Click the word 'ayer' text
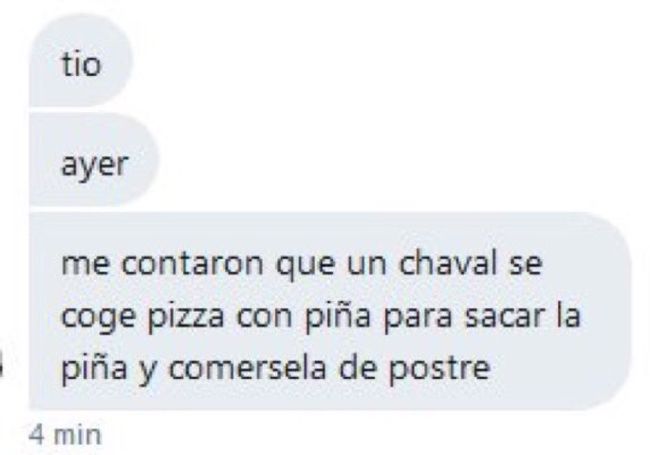 [x=95, y=165]
